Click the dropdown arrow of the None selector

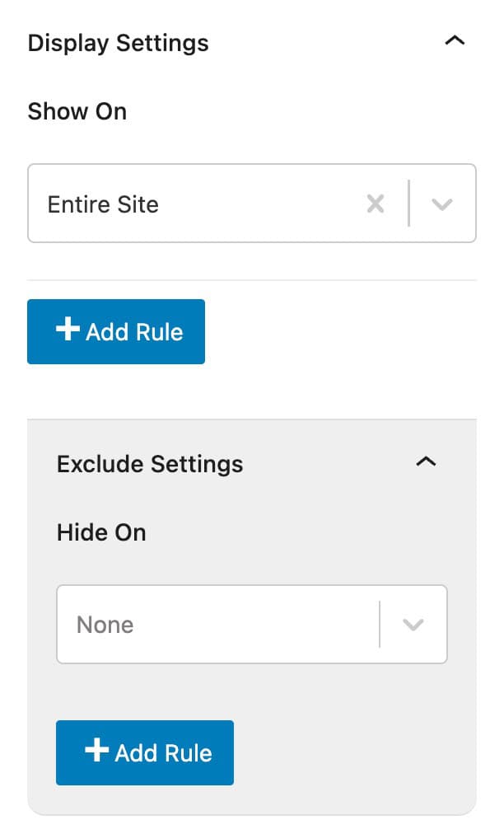pos(414,624)
